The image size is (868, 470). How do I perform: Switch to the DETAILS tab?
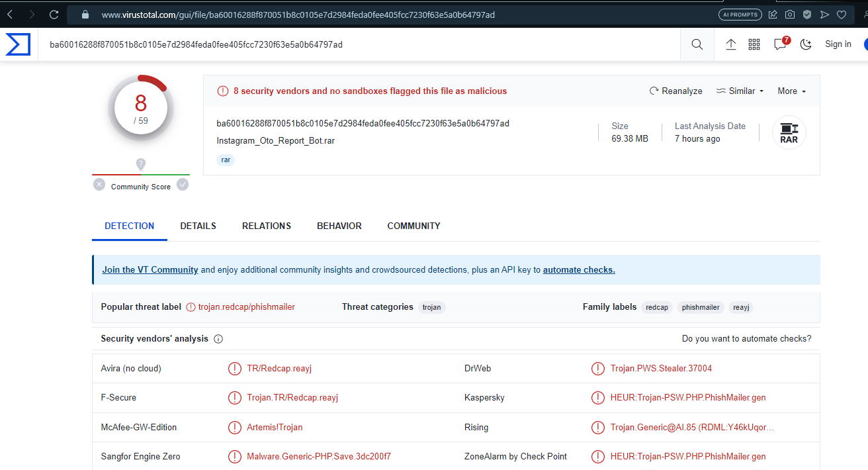pos(198,226)
